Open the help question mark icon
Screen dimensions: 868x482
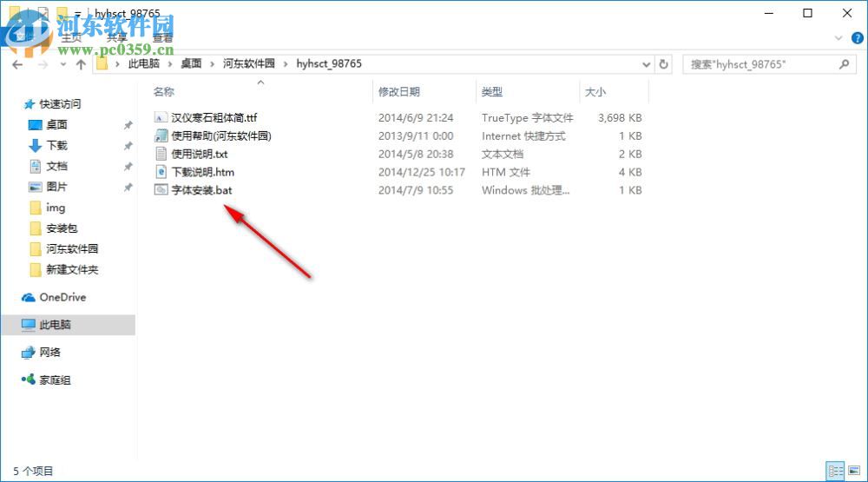857,37
